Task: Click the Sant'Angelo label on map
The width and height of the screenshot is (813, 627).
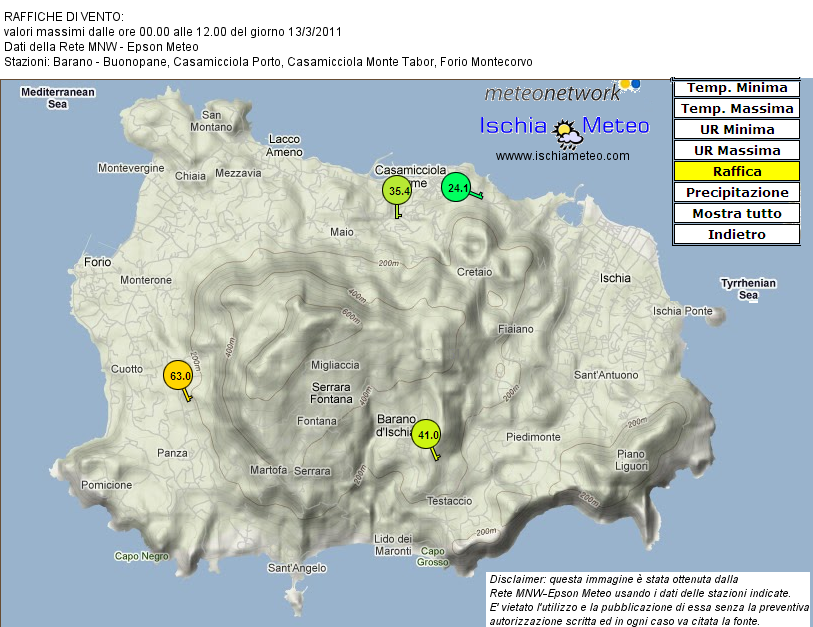Action: tap(297, 568)
